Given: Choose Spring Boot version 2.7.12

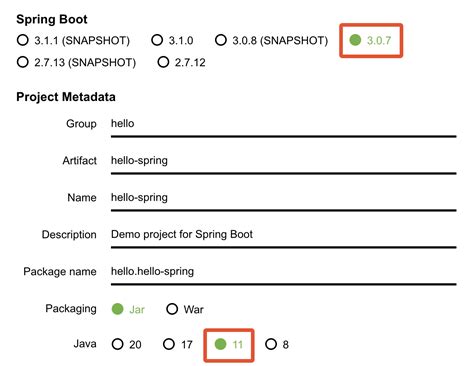Looking at the screenshot, I should point(181,62).
